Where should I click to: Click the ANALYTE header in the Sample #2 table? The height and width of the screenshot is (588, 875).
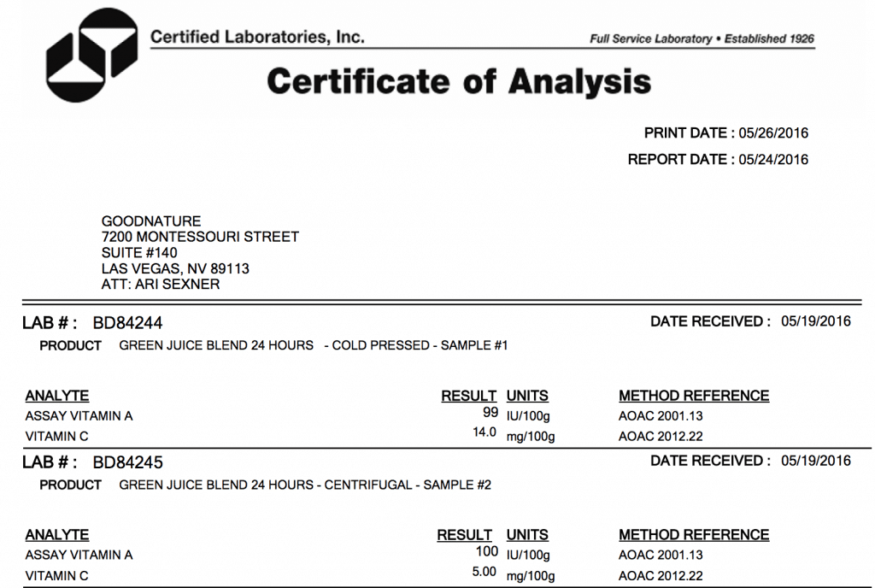point(57,534)
